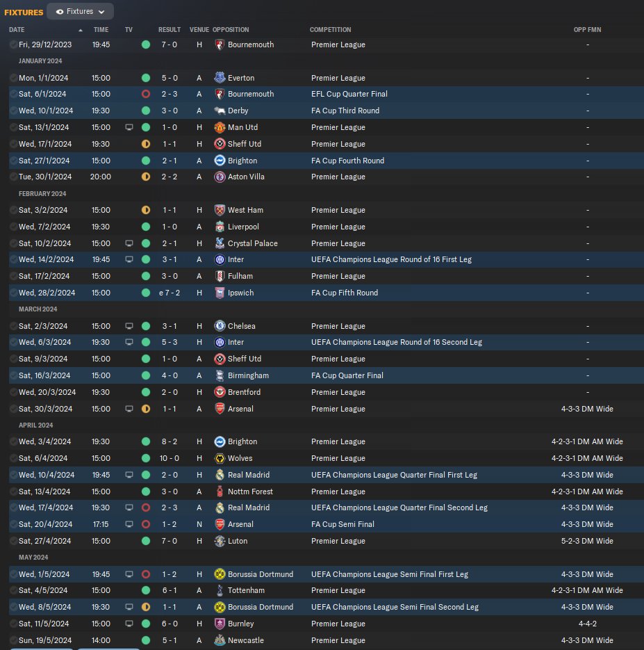This screenshot has height=650, width=644.
Task: Click the TV icon for Chelsea match
Action: (129, 326)
